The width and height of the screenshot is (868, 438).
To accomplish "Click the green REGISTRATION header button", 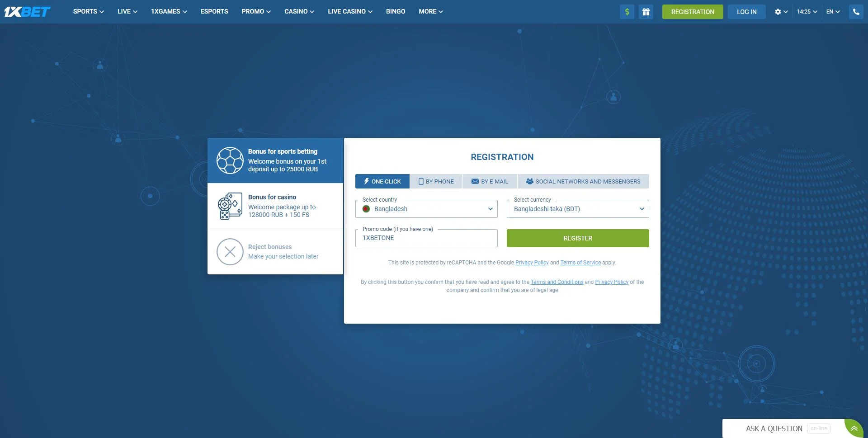I will point(693,12).
